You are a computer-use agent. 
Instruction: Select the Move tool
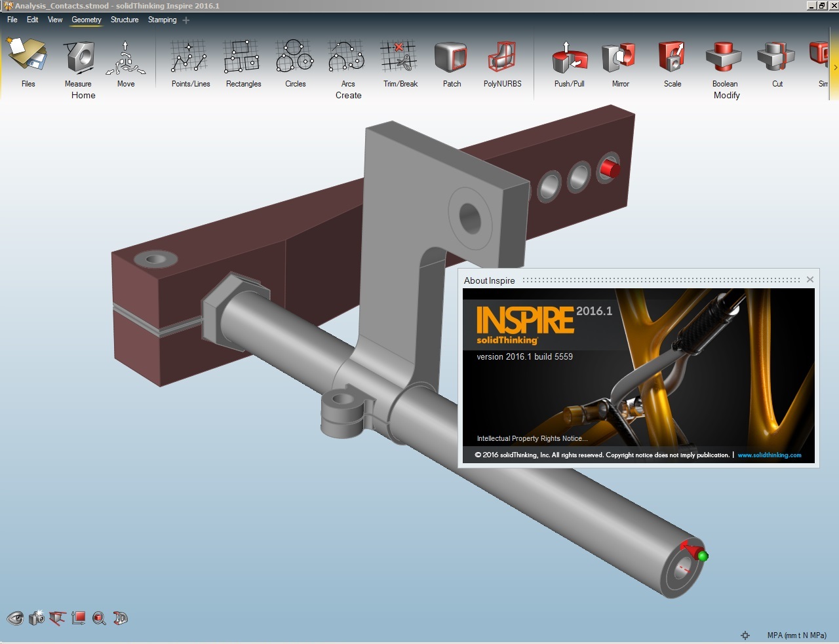[125, 57]
